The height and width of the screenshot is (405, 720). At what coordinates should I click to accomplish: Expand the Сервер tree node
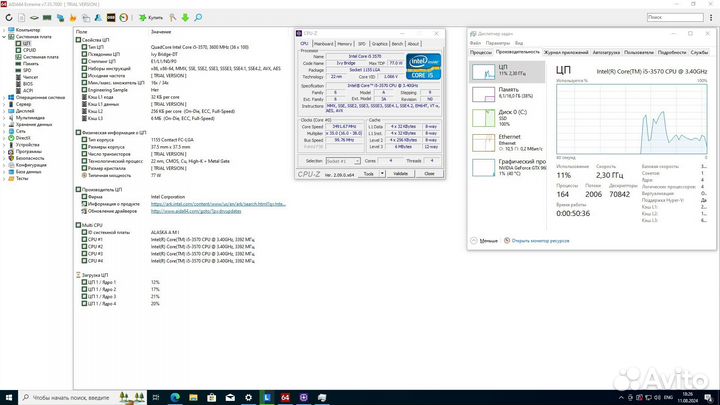[x=4, y=104]
